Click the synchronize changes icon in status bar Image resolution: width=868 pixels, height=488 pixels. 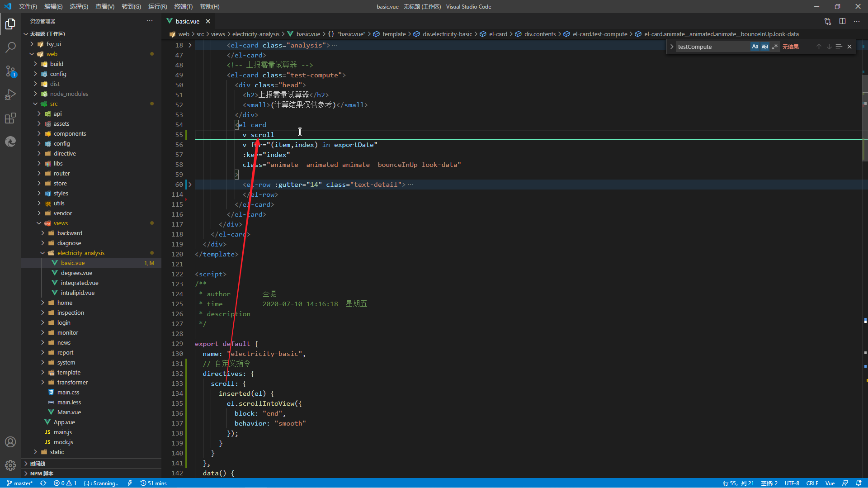pyautogui.click(x=43, y=483)
